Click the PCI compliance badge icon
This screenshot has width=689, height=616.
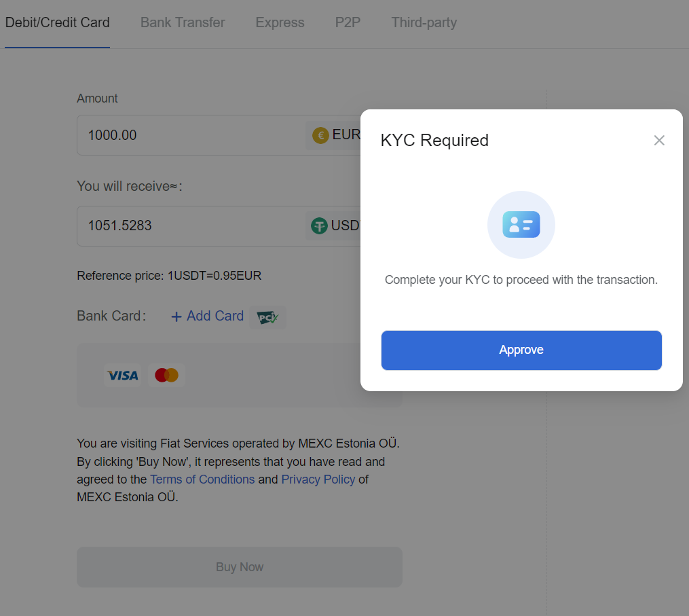point(267,317)
